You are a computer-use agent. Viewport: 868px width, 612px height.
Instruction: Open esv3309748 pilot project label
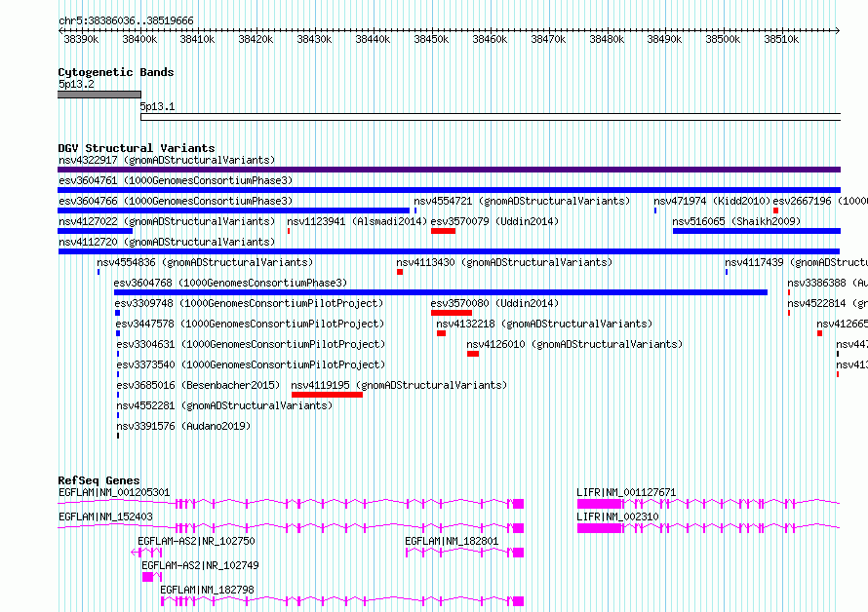tap(249, 304)
